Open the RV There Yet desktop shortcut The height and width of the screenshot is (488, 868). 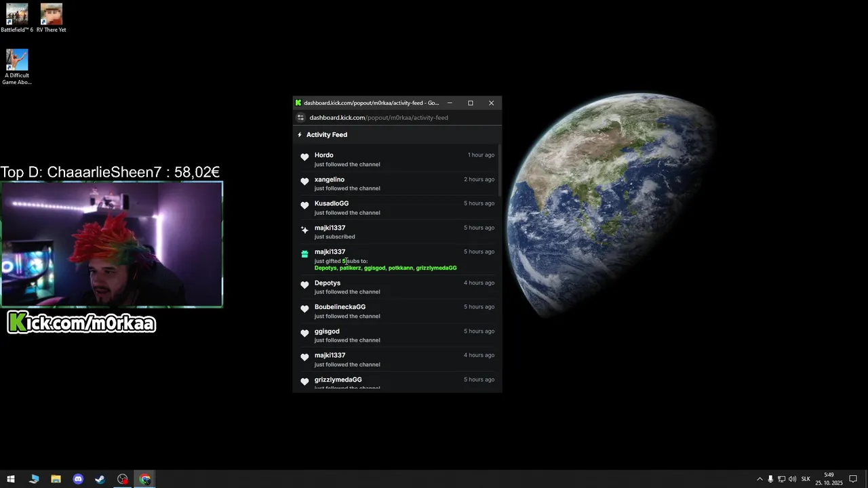(51, 18)
